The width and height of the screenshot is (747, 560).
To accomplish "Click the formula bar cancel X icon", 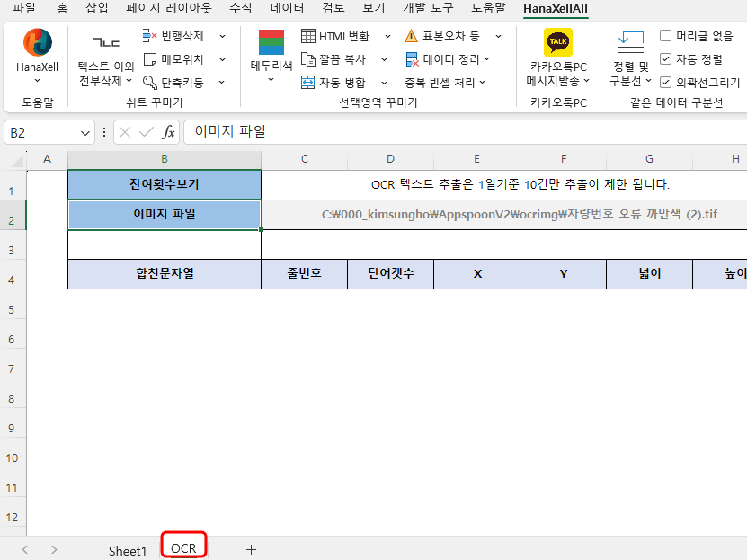I will click(125, 132).
